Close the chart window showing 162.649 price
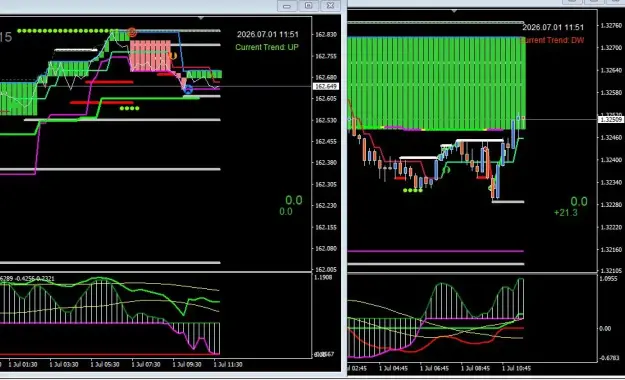 tap(330, 6)
